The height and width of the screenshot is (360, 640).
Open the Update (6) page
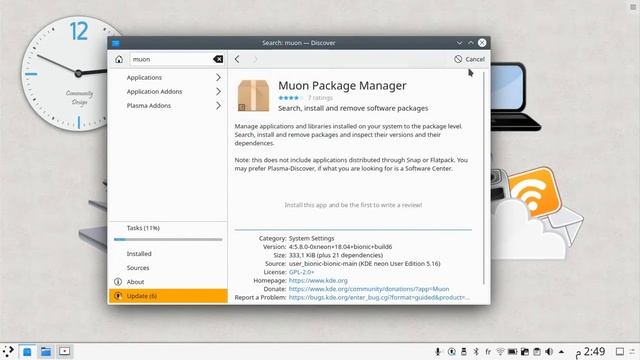pyautogui.click(x=168, y=296)
